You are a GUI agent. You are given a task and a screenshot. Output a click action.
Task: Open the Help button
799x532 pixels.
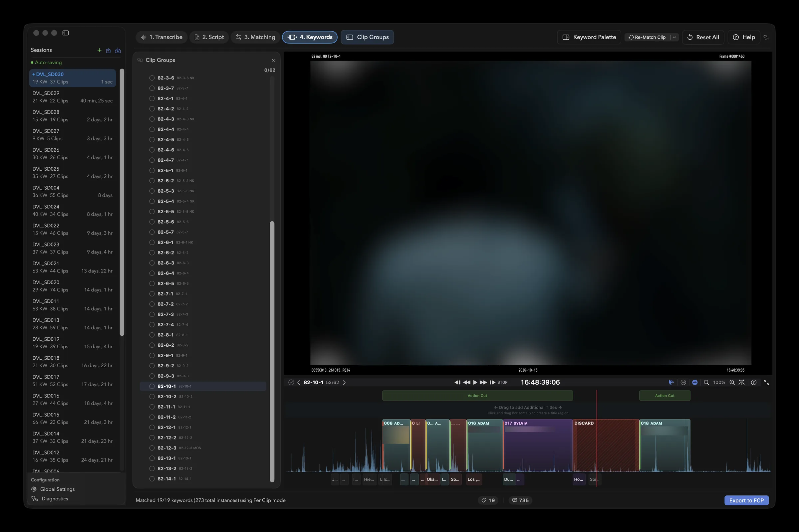pos(744,37)
